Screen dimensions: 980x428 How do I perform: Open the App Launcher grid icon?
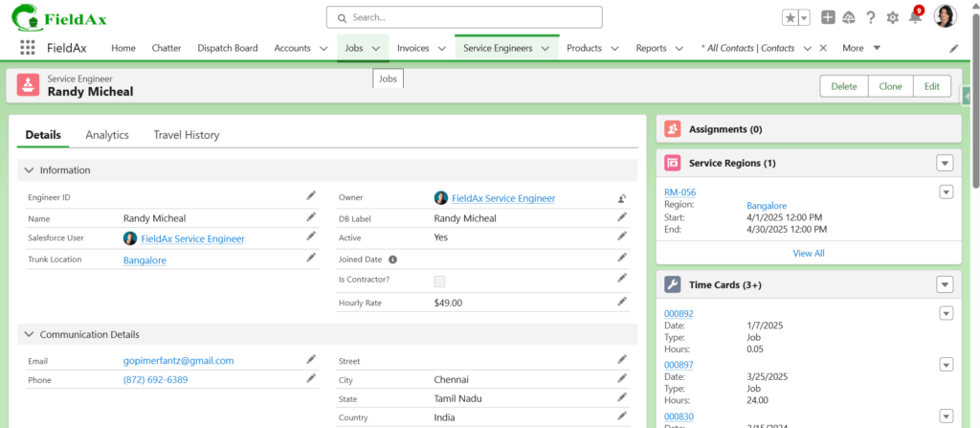click(28, 48)
